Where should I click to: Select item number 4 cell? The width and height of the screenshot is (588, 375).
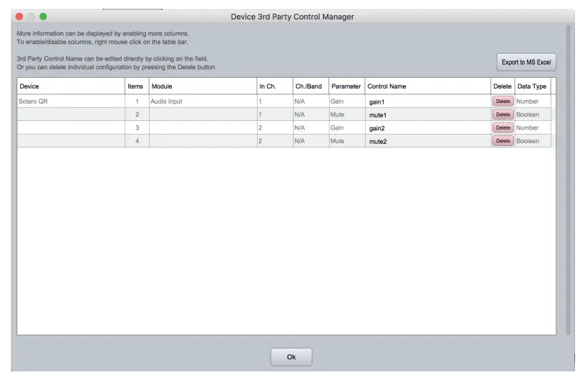(x=137, y=141)
